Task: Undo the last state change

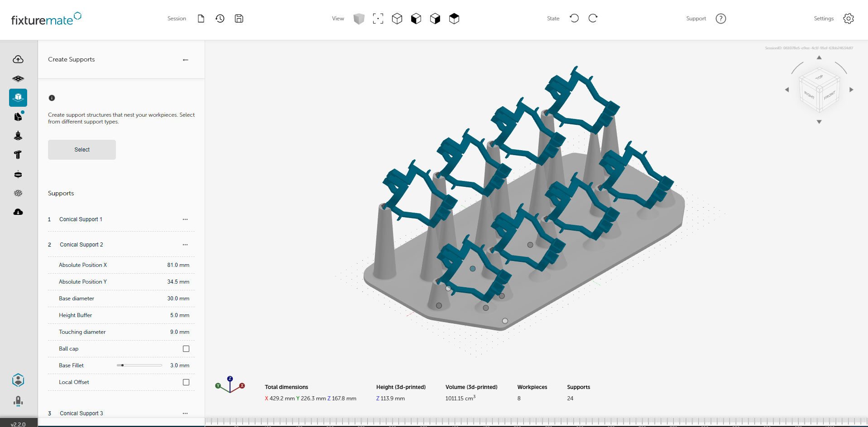Action: point(574,19)
